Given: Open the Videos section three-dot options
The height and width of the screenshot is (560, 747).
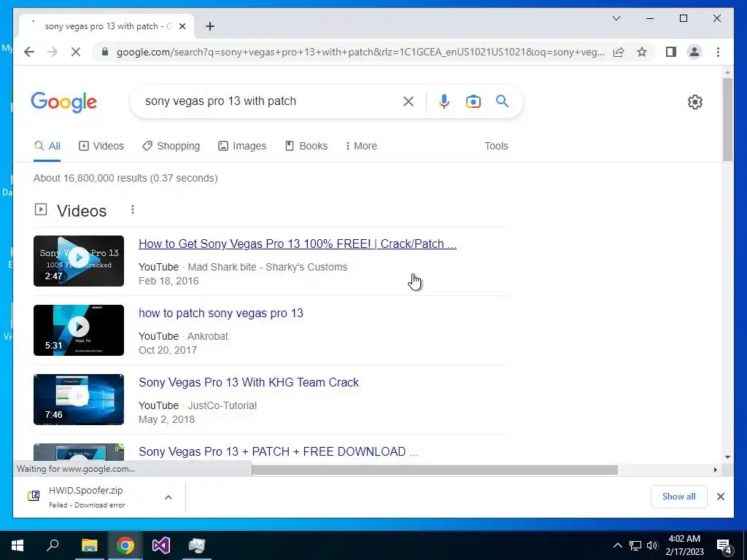Looking at the screenshot, I should [133, 209].
